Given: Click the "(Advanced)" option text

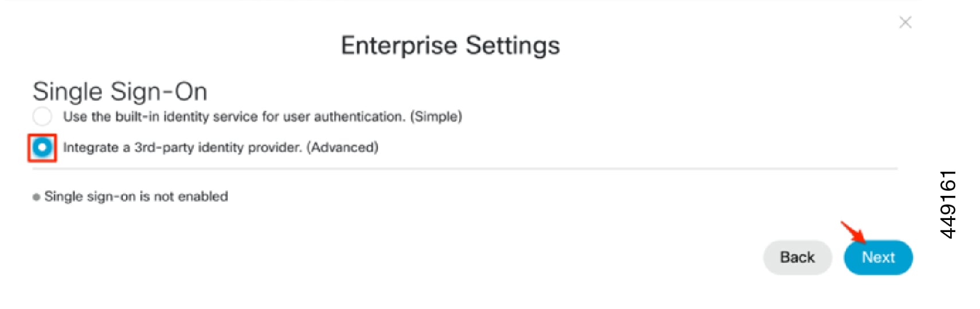Looking at the screenshot, I should tap(342, 148).
